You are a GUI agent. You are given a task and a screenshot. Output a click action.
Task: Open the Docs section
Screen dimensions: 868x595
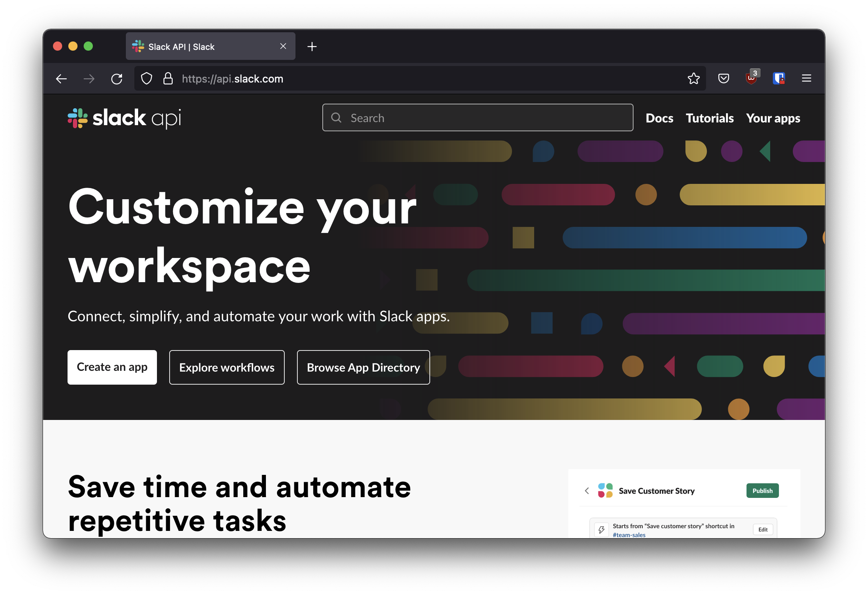tap(659, 118)
